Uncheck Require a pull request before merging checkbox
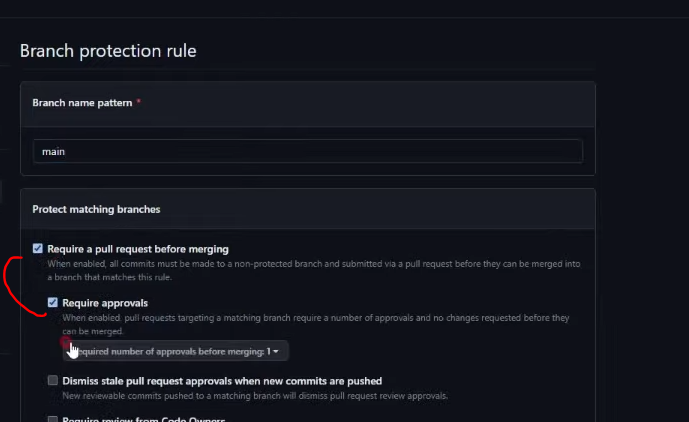Screen dimensions: 689x422 pyautogui.click(x=38, y=249)
